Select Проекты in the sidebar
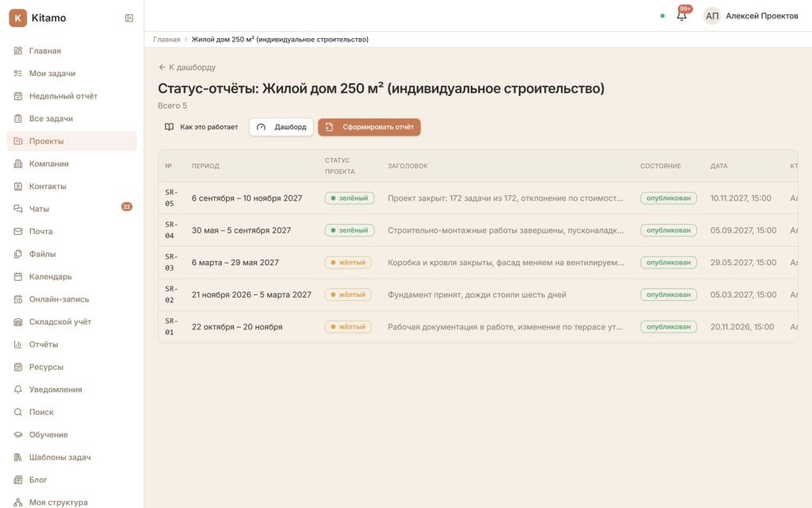The height and width of the screenshot is (508, 812). tap(71, 141)
